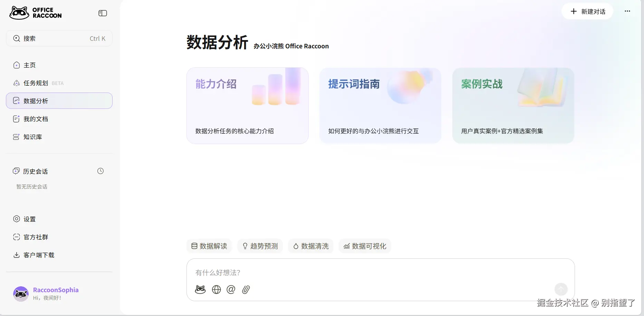Click the 如何更好的与办公小浣熊进行交互 description
644x316 pixels.
(x=373, y=131)
